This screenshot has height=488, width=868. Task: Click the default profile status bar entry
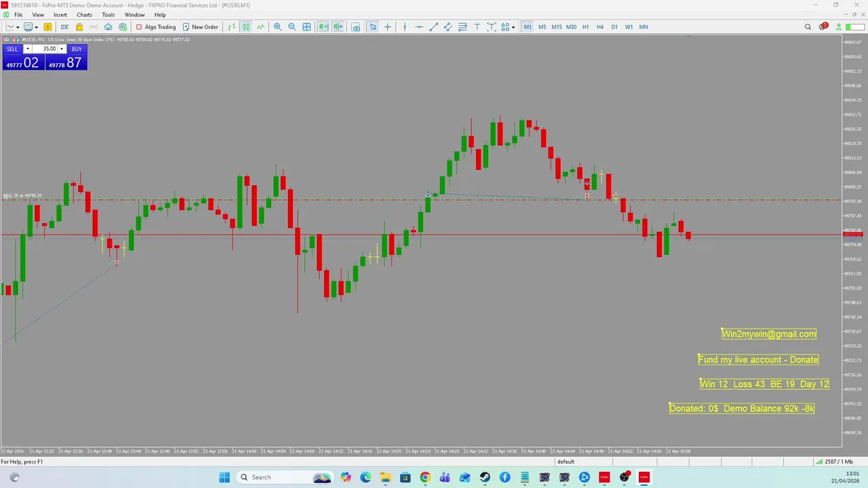click(x=566, y=462)
